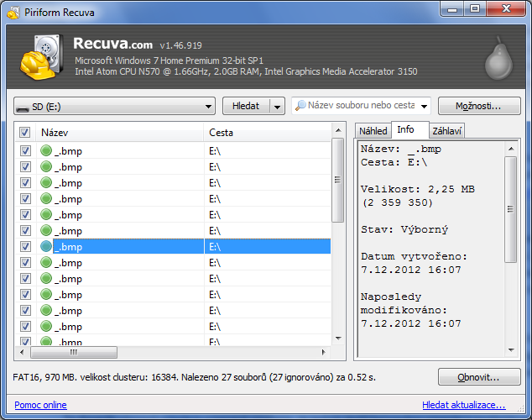
Task: Click the file list scroll-up arrow
Action: point(338,130)
